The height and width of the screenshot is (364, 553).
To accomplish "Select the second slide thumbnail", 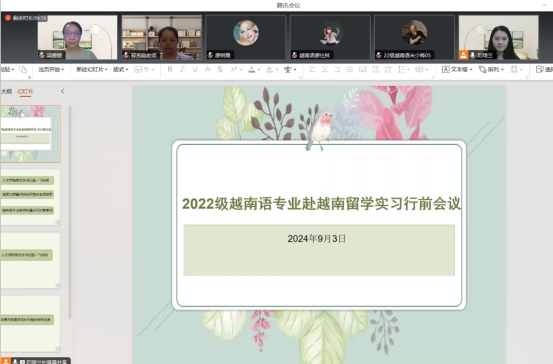I will [x=30, y=197].
